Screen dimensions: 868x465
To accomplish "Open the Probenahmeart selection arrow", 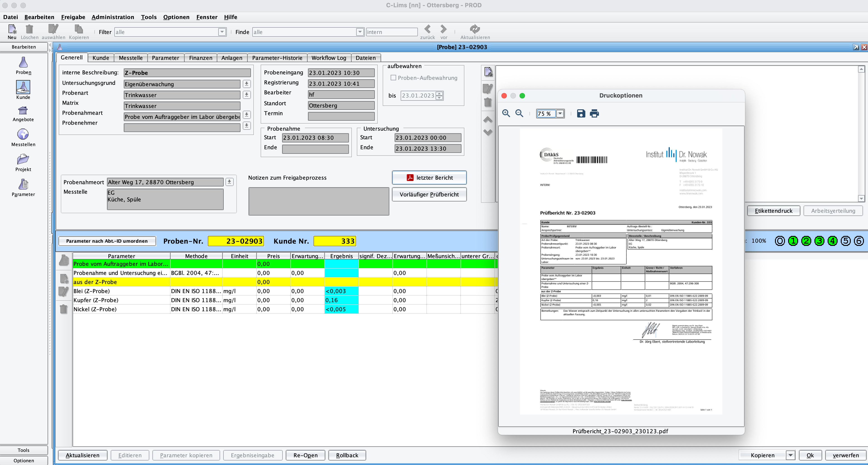I will [247, 115].
